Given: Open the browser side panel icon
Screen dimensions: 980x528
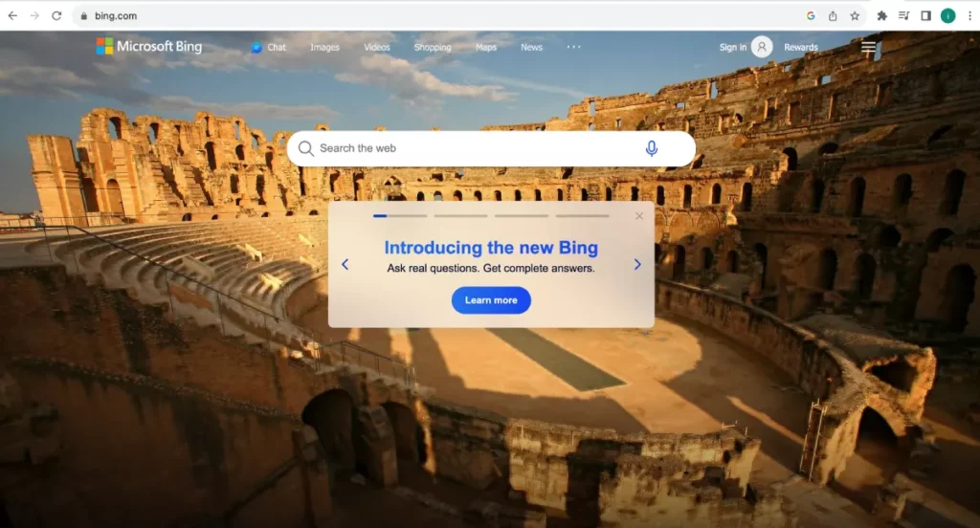Looking at the screenshot, I should pos(925,15).
